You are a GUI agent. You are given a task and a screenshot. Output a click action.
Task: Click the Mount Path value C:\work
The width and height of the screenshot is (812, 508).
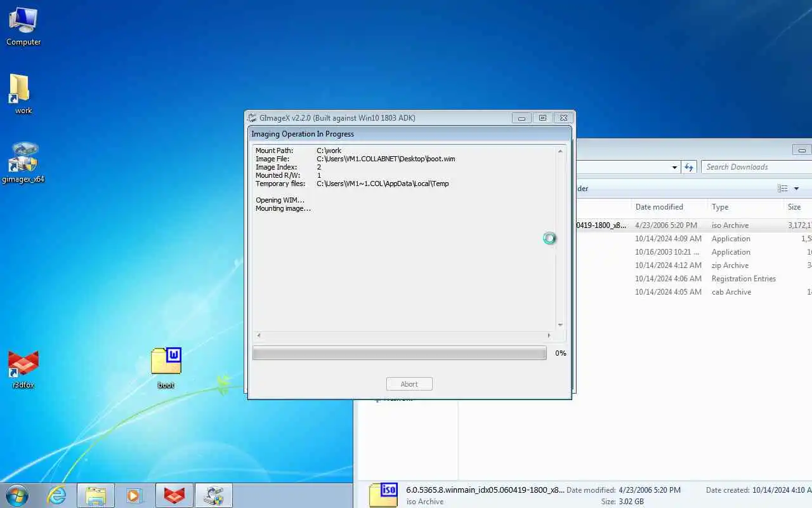(329, 150)
